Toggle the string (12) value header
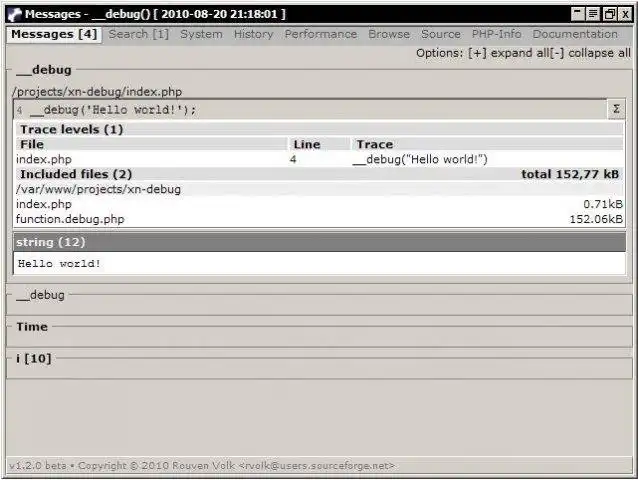Image resolution: width=638 pixels, height=480 pixels. pos(319,242)
